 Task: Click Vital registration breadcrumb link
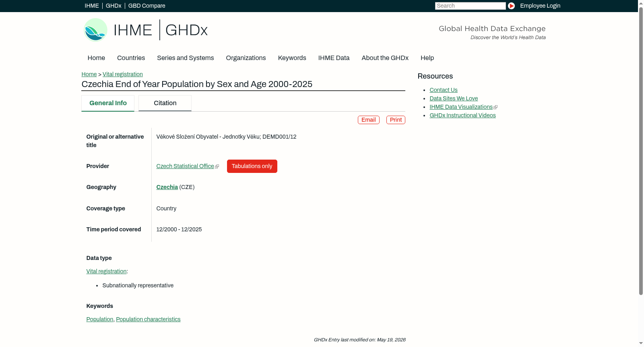coord(123,74)
